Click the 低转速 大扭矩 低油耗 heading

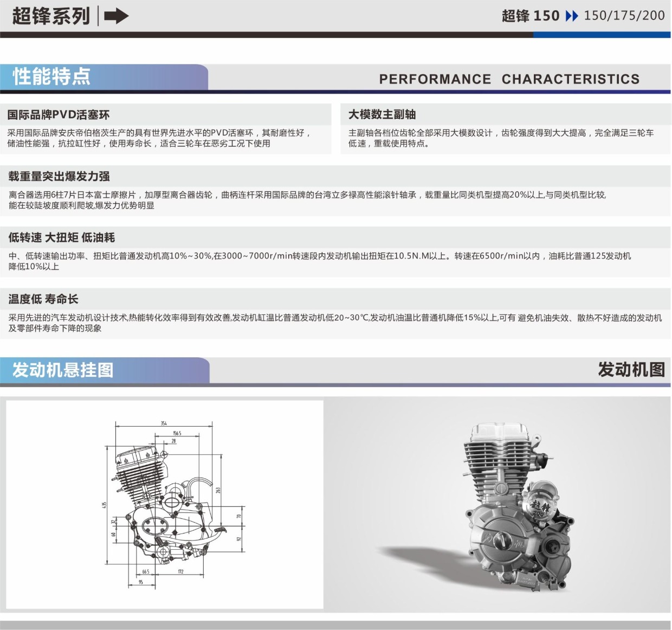(x=61, y=237)
